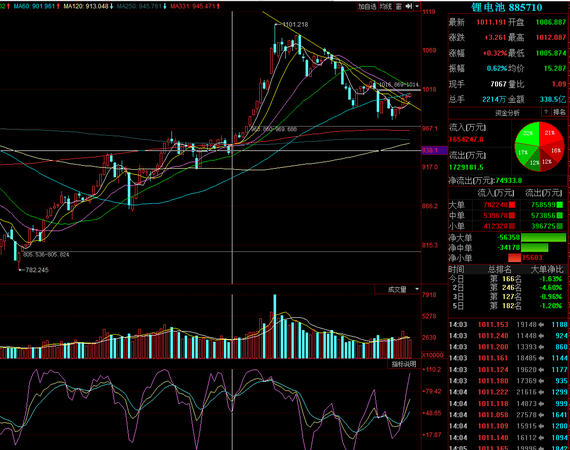The width and height of the screenshot is (570, 450).
Task: Open the toolbar dropdown arrow next to arrow icon
Action: [x=417, y=7]
